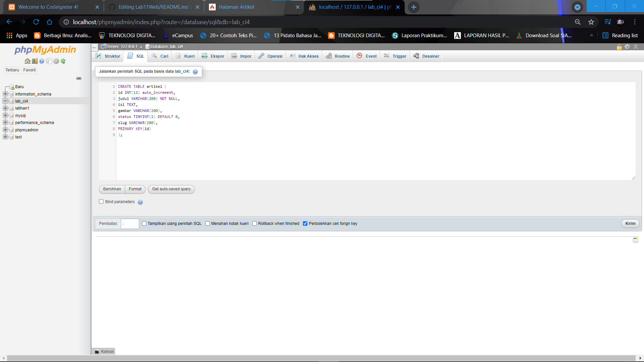Open the Impor page
Image resolution: width=644 pixels, height=362 pixels.
coord(241,56)
